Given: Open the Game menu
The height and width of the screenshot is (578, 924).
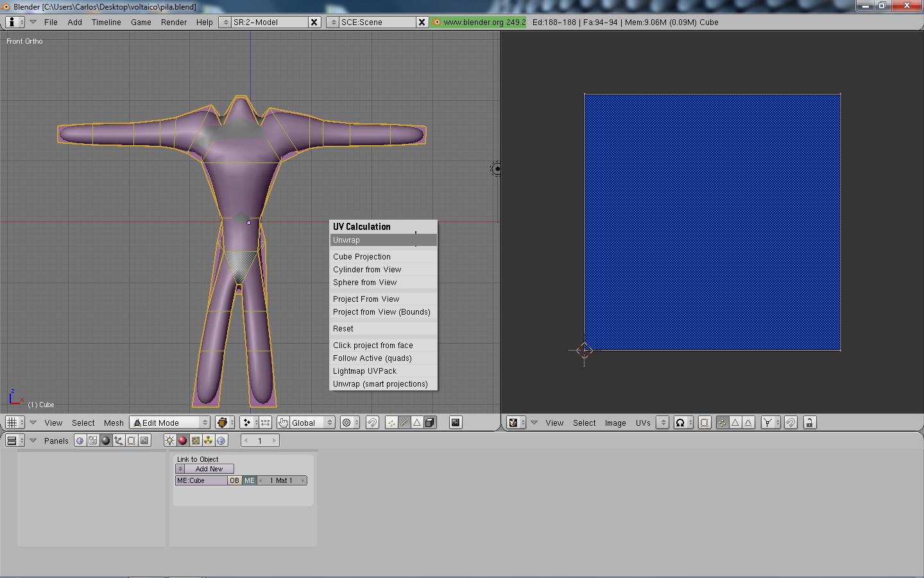Looking at the screenshot, I should (141, 22).
